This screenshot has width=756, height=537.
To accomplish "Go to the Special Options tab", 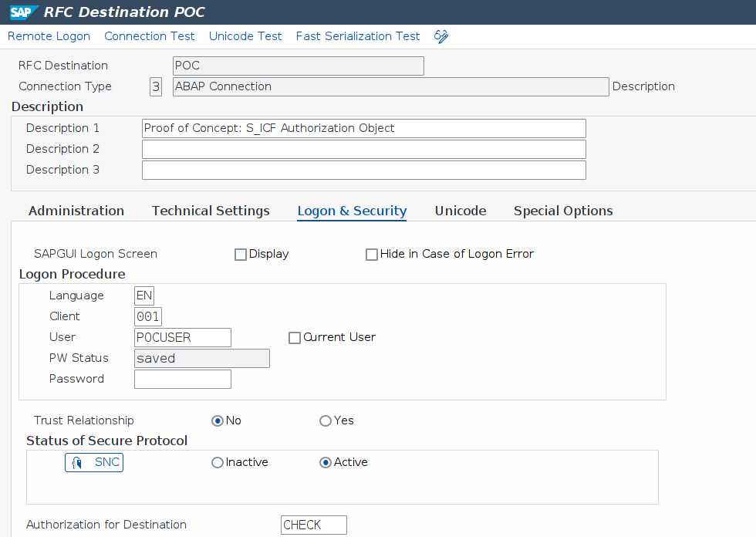I will [563, 211].
